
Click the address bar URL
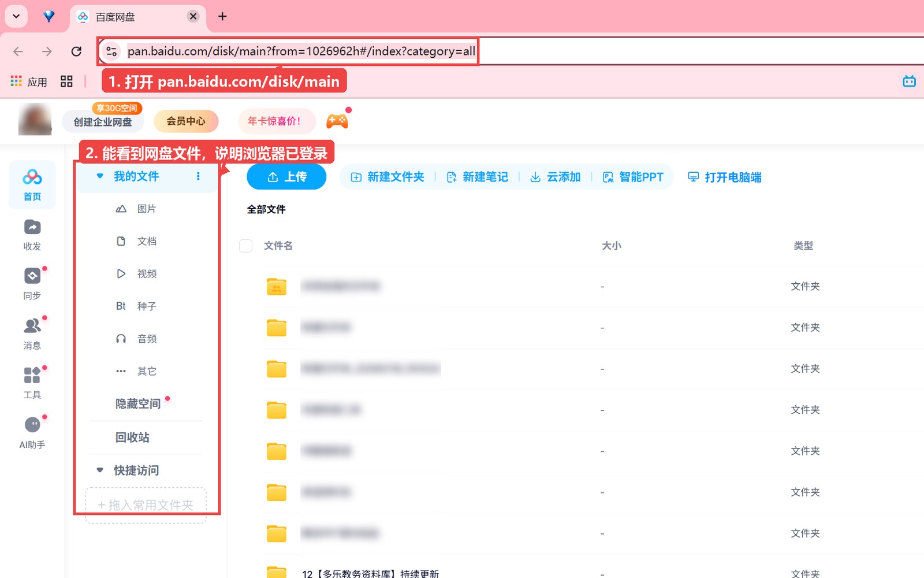point(301,51)
